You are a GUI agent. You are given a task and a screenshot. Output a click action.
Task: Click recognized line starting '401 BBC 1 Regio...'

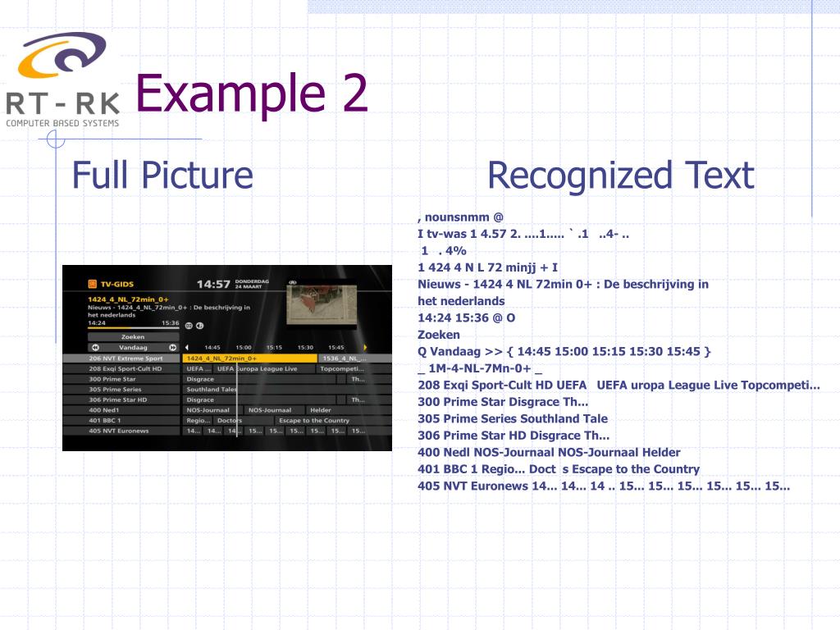(559, 469)
